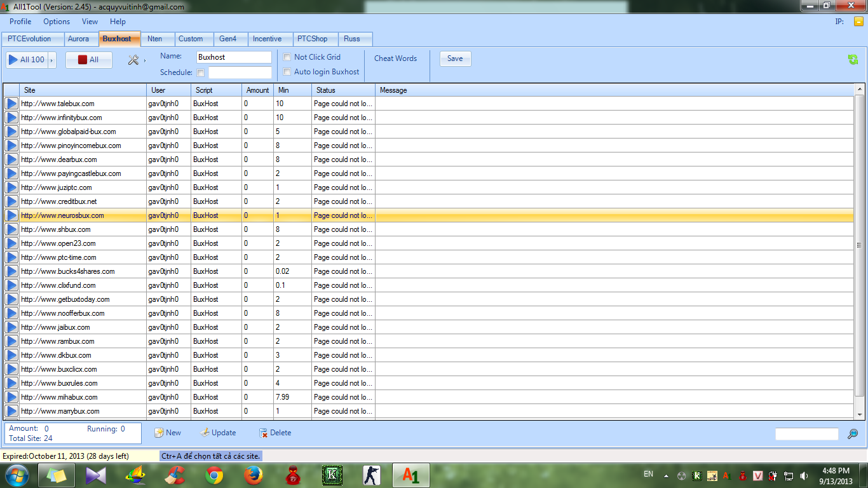Open Firefox from the taskbar
Screen dimensions: 868x488
coord(254,475)
